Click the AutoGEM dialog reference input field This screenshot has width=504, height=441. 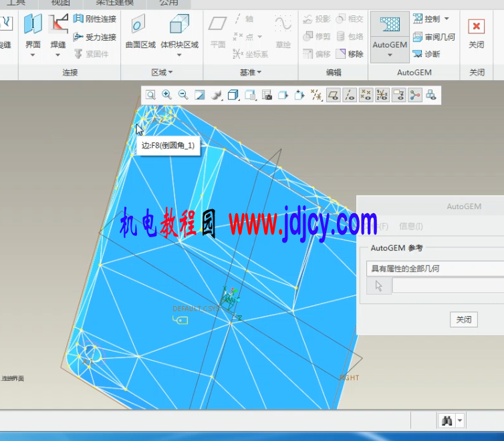tap(449, 285)
